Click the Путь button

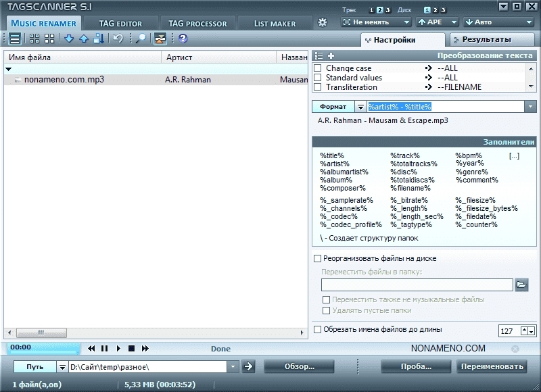[35, 367]
